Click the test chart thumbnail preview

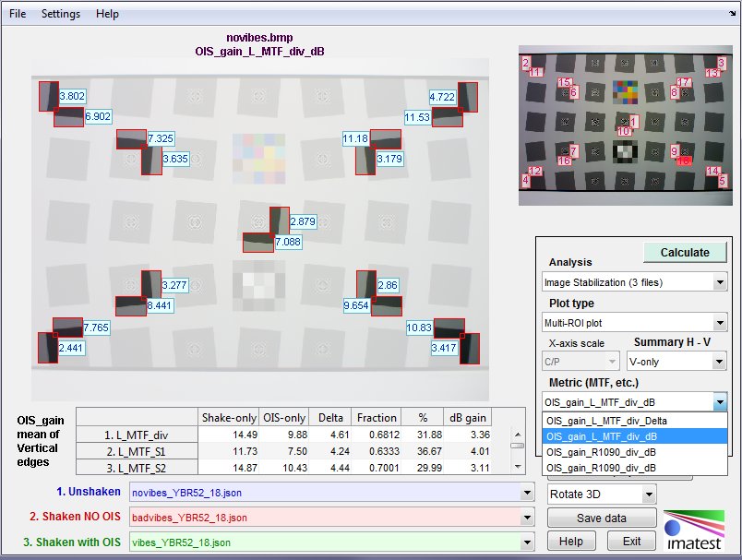(x=625, y=118)
